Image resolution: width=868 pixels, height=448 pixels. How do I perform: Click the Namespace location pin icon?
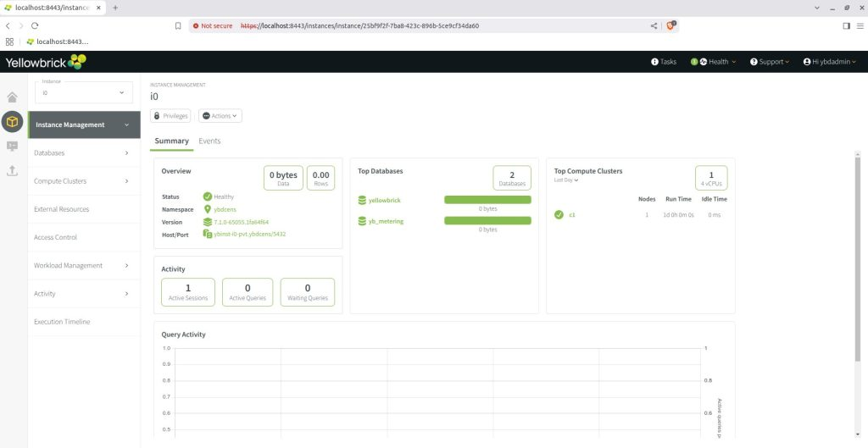pos(208,209)
